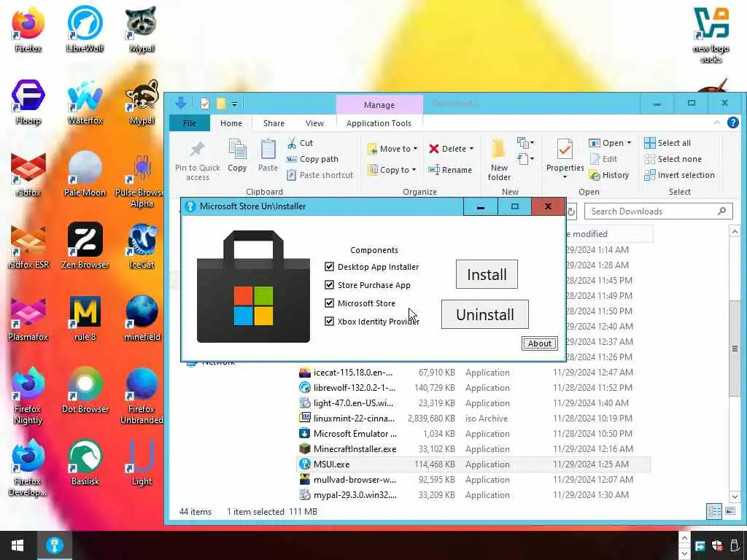747x560 pixels.
Task: Switch to the Home tab
Action: click(x=231, y=122)
